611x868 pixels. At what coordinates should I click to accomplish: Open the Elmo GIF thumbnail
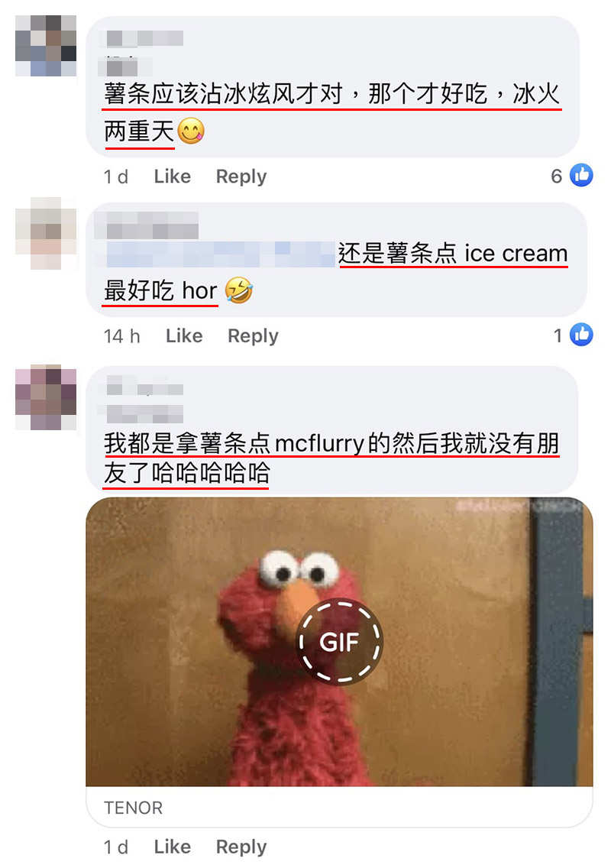click(x=339, y=642)
